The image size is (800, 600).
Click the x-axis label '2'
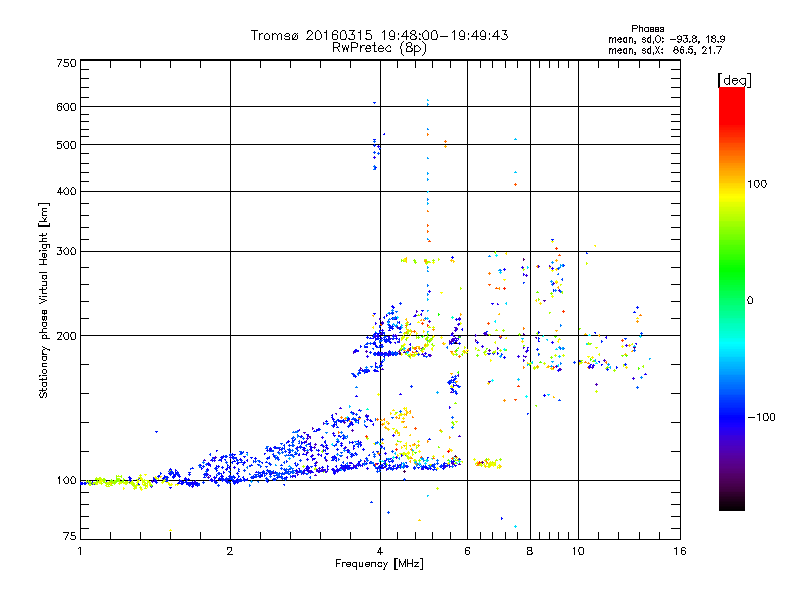(230, 551)
